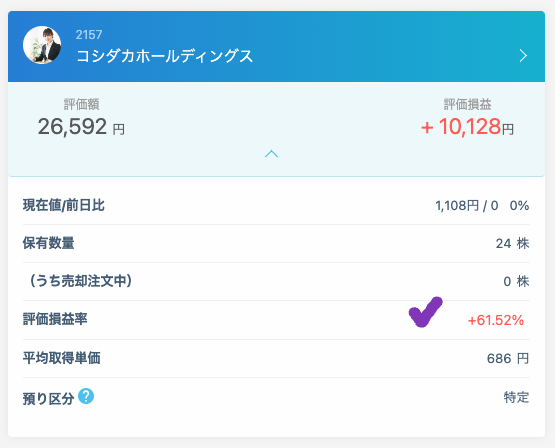Click the (うち売却注文中) row label
The image size is (555, 448).
click(x=80, y=281)
